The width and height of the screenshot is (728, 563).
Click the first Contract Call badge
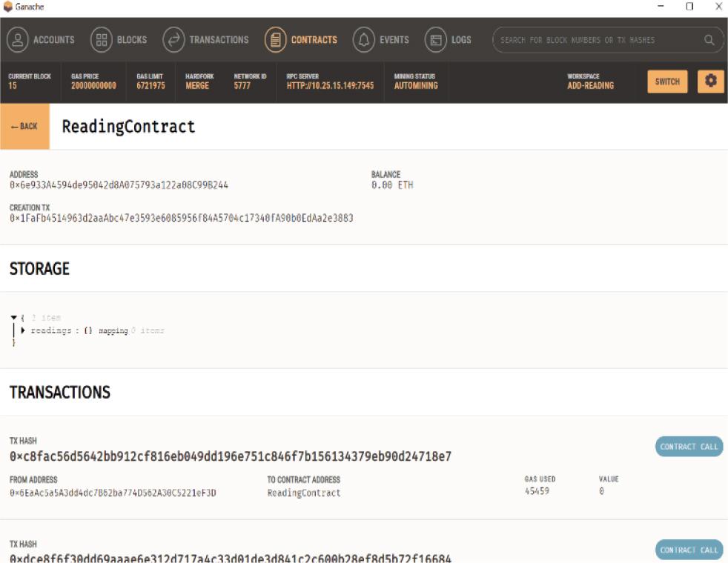pos(689,447)
